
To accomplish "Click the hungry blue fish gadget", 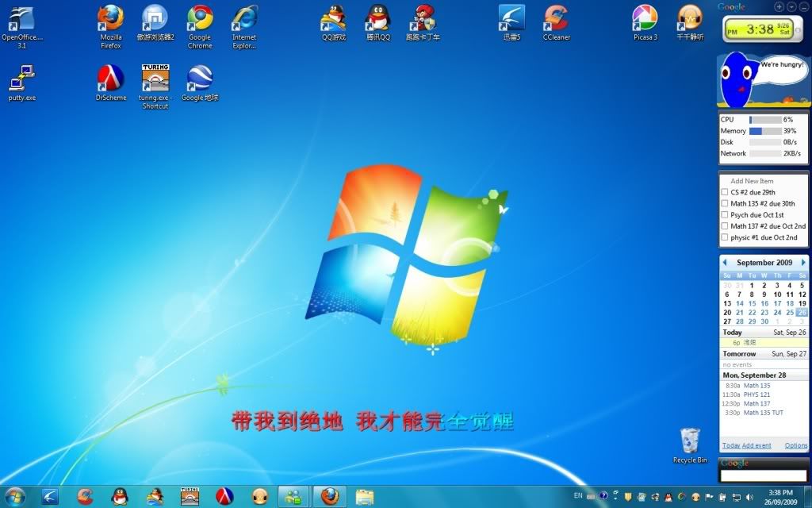I will pos(762,79).
